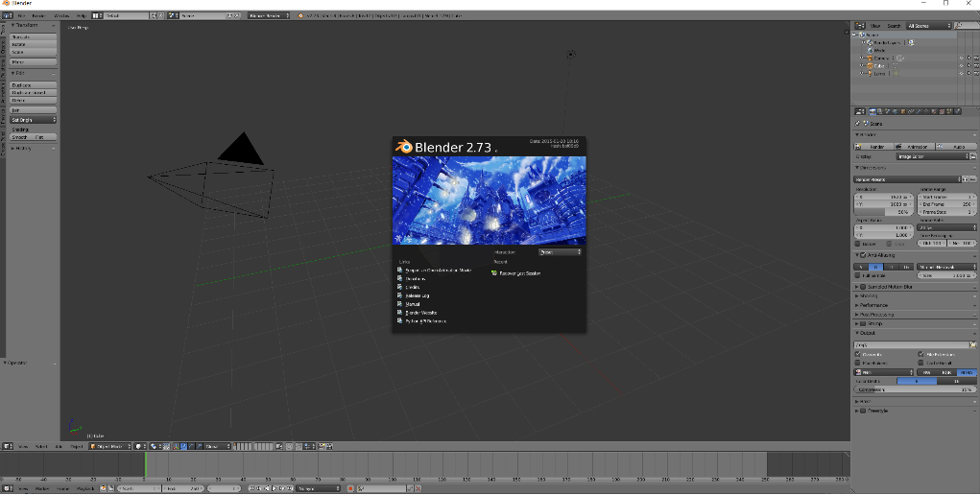Open the Material properties tab icon
The image size is (980, 495).
934,111
